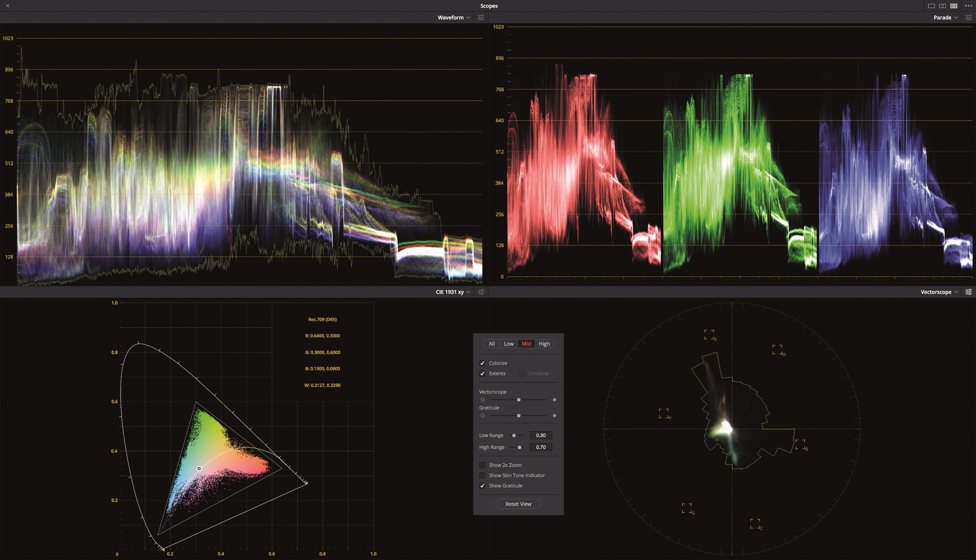Click the High Range value field showing 0.70
The height and width of the screenshot is (560, 976).
point(541,447)
